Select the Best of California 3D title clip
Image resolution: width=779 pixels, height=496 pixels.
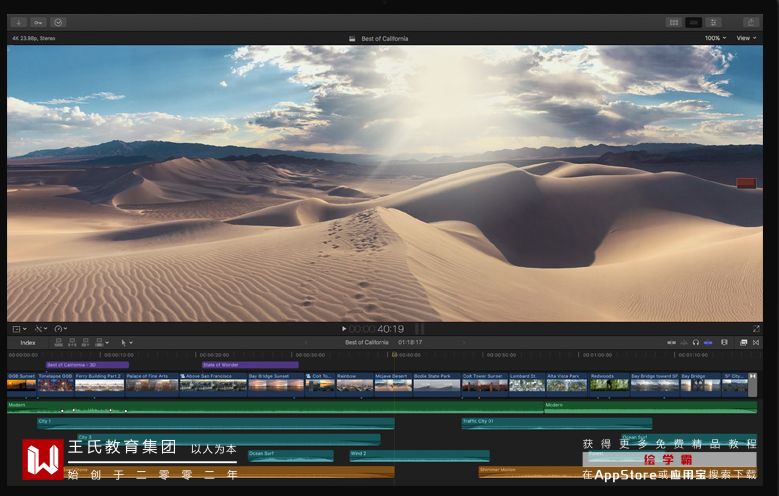pyautogui.click(x=87, y=365)
